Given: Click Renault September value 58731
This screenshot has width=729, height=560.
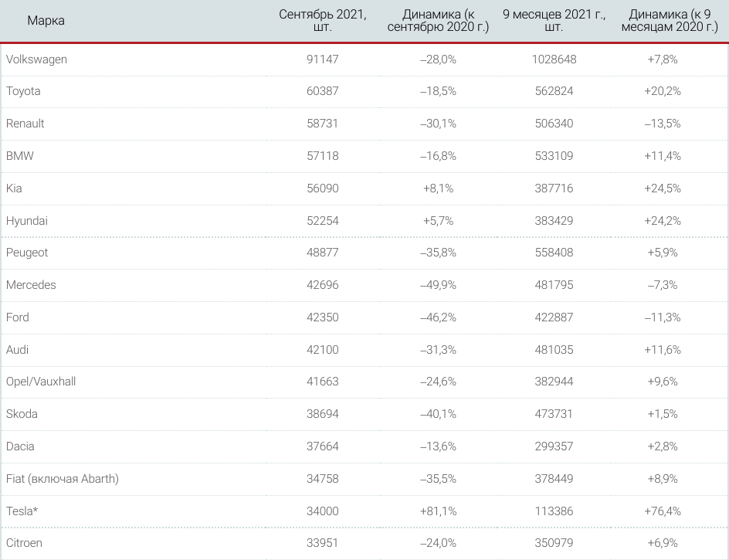Looking at the screenshot, I should [323, 124].
